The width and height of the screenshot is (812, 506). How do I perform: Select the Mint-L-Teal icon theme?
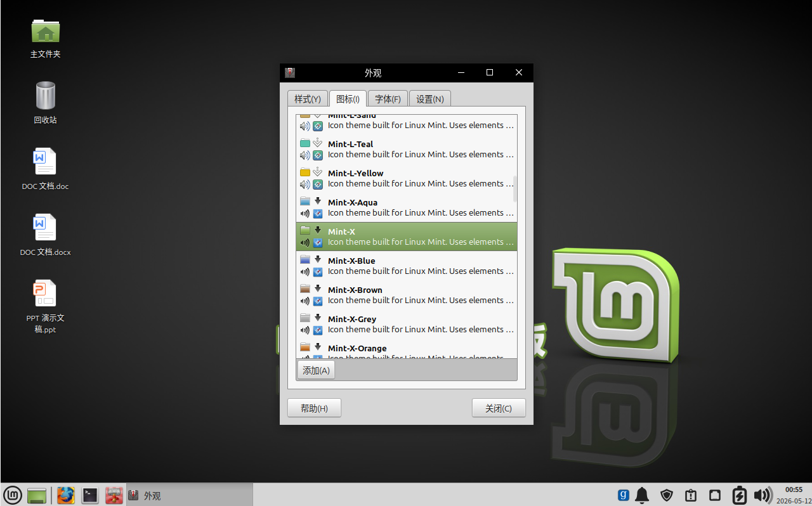click(x=407, y=149)
